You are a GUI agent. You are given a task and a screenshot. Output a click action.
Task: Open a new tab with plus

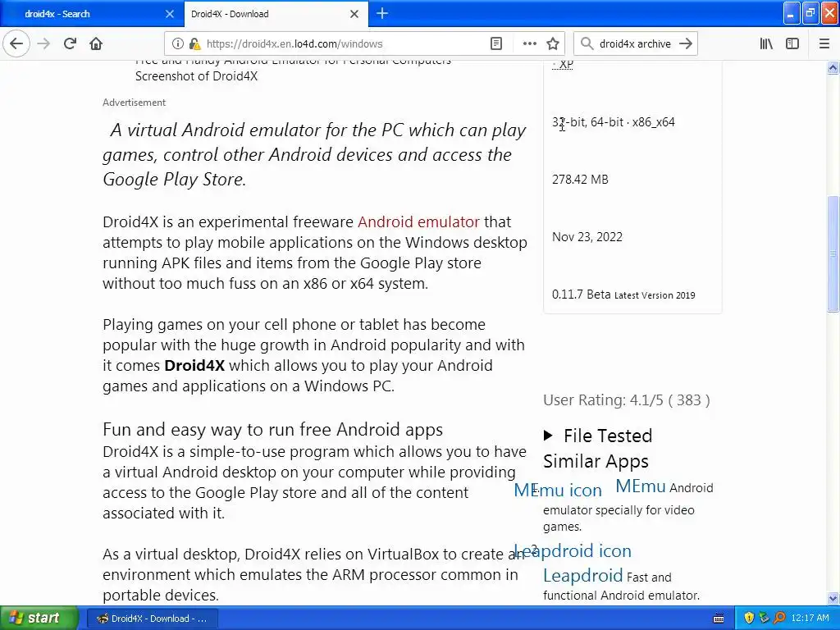382,13
